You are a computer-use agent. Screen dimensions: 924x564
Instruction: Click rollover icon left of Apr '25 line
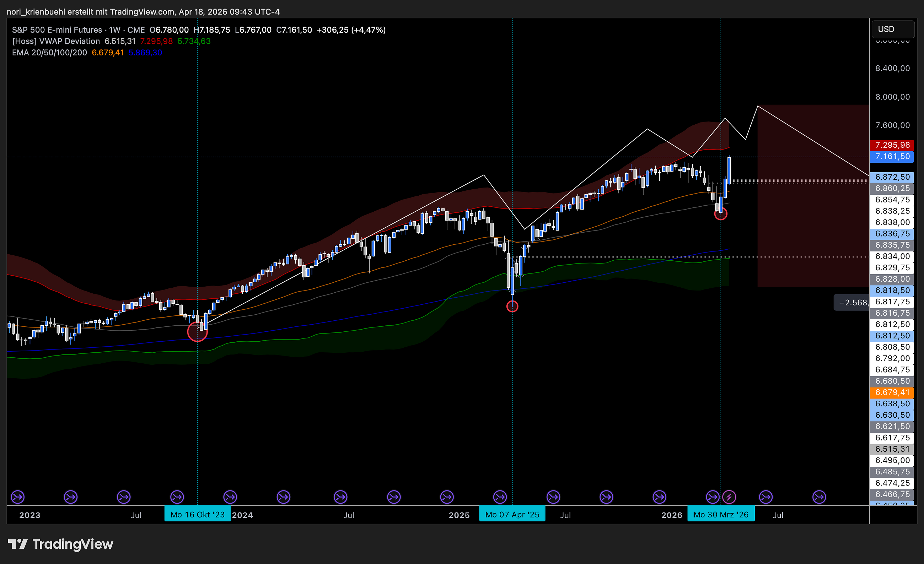[500, 497]
